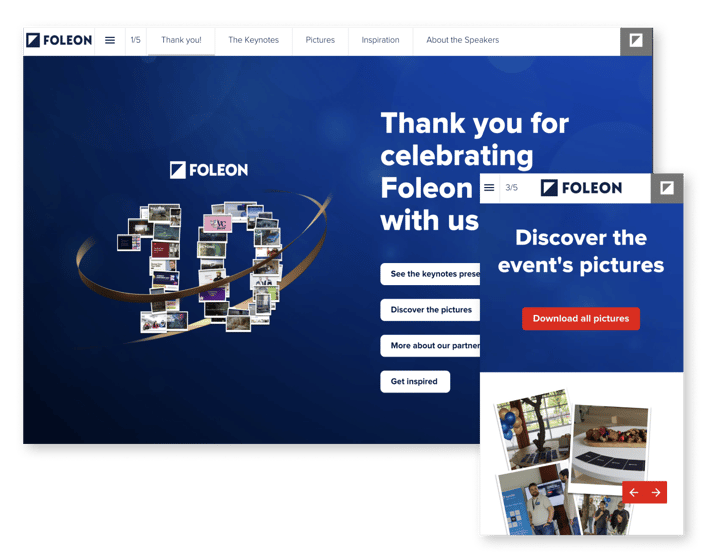Image resolution: width=720 pixels, height=559 pixels.
Task: Click the mobile gray Foleon badge icon
Action: 667,188
